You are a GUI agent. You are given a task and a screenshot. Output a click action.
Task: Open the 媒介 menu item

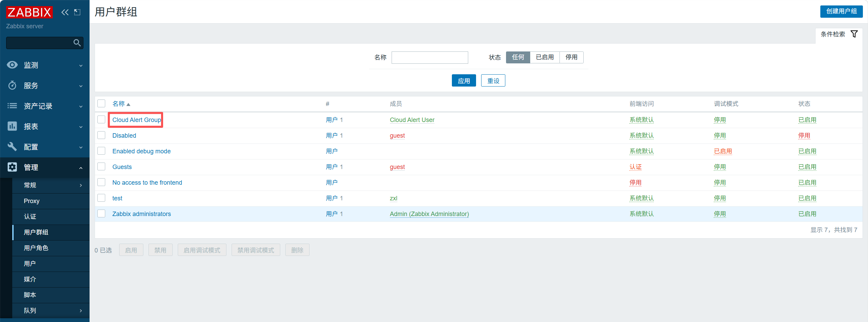51,279
